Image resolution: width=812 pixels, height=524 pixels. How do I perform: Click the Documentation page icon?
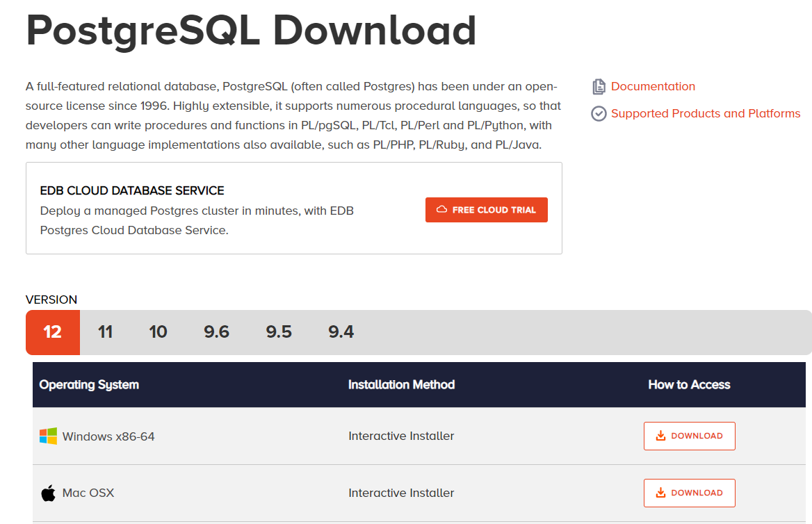click(599, 86)
